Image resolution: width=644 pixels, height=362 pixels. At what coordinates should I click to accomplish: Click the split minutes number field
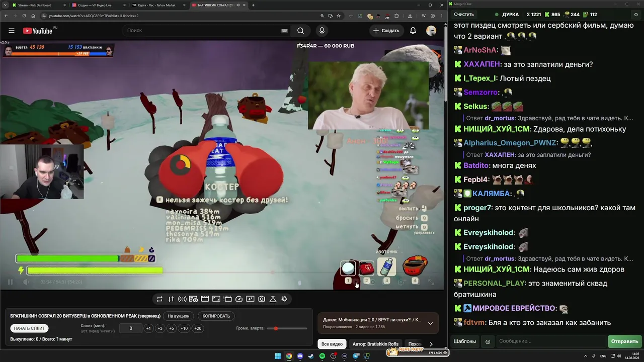(131, 328)
